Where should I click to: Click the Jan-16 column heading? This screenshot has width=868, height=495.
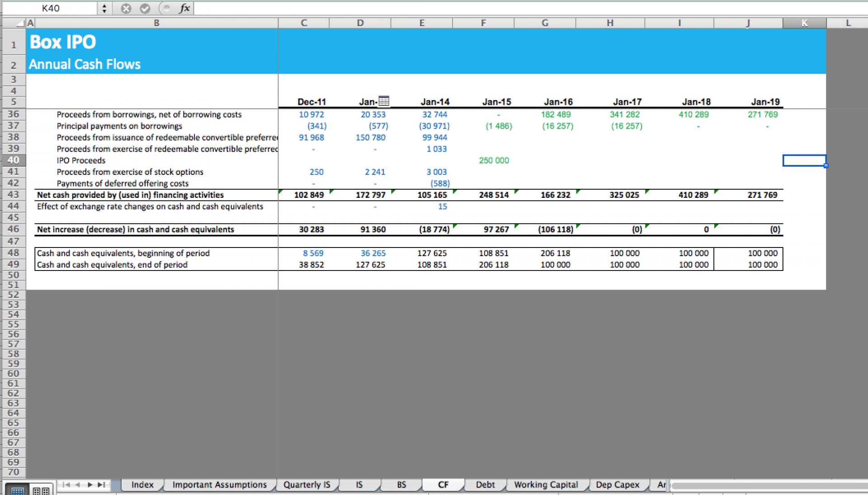click(558, 102)
